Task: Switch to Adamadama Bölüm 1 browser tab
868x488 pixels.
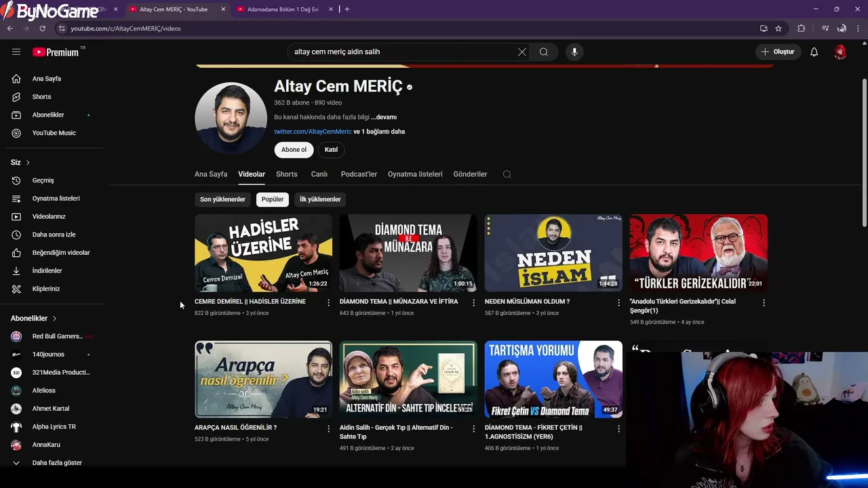Action: coord(284,9)
